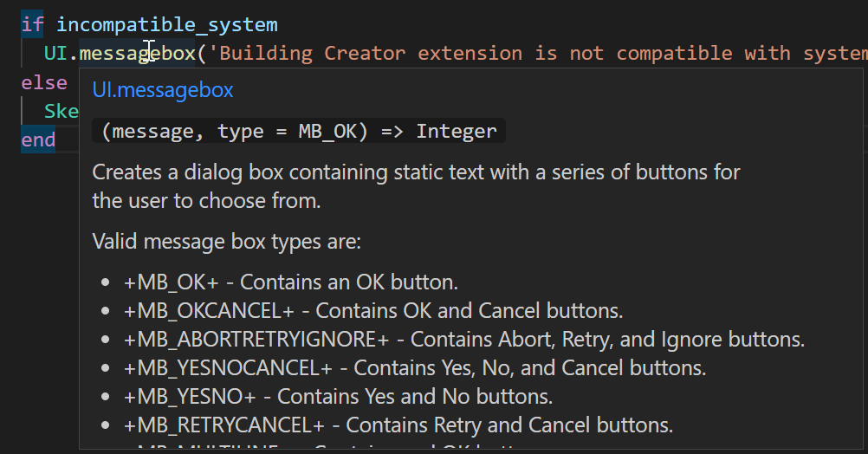The height and width of the screenshot is (454, 868).
Task: Click the +MB_ABORTRETRYIGNORE+ list item
Action: (x=464, y=340)
